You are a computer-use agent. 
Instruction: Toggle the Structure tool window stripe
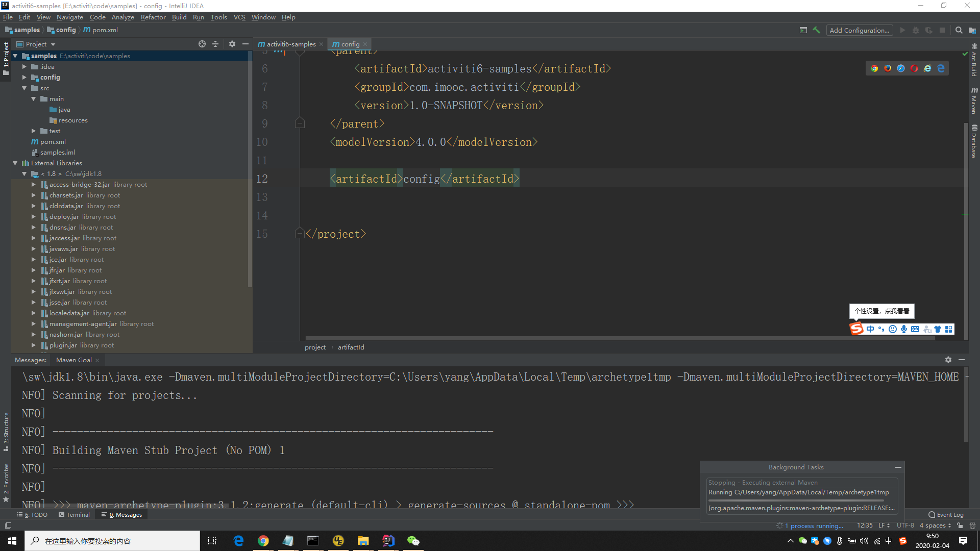pos(6,432)
